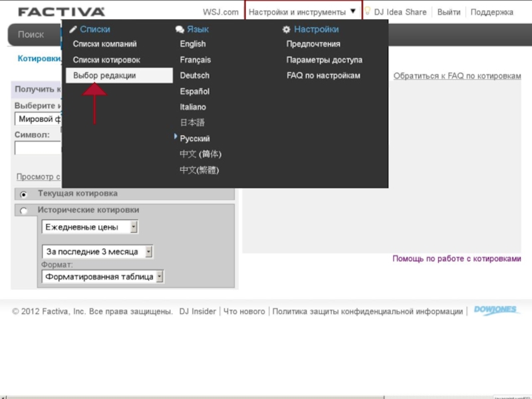Click the Символ input field
This screenshot has width=532, height=399.
tap(38, 148)
